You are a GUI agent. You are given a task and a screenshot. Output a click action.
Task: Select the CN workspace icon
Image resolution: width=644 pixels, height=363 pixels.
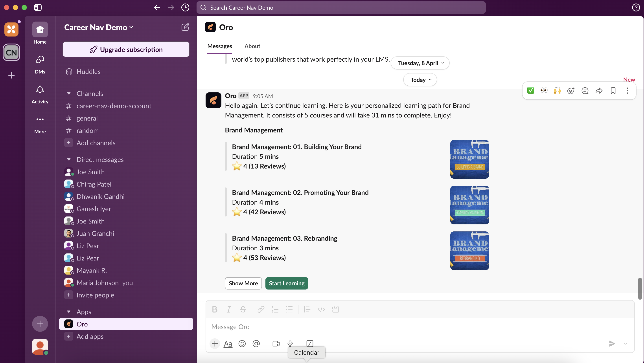pos(11,52)
